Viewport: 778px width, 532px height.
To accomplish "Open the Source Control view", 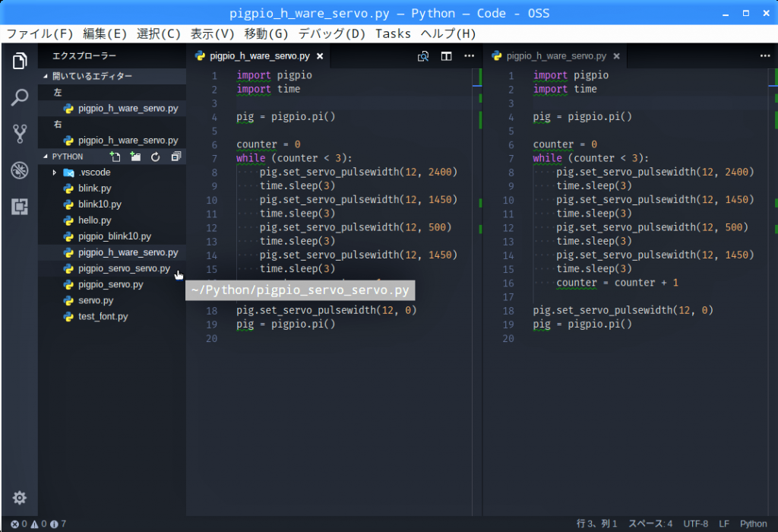I will 20,135.
